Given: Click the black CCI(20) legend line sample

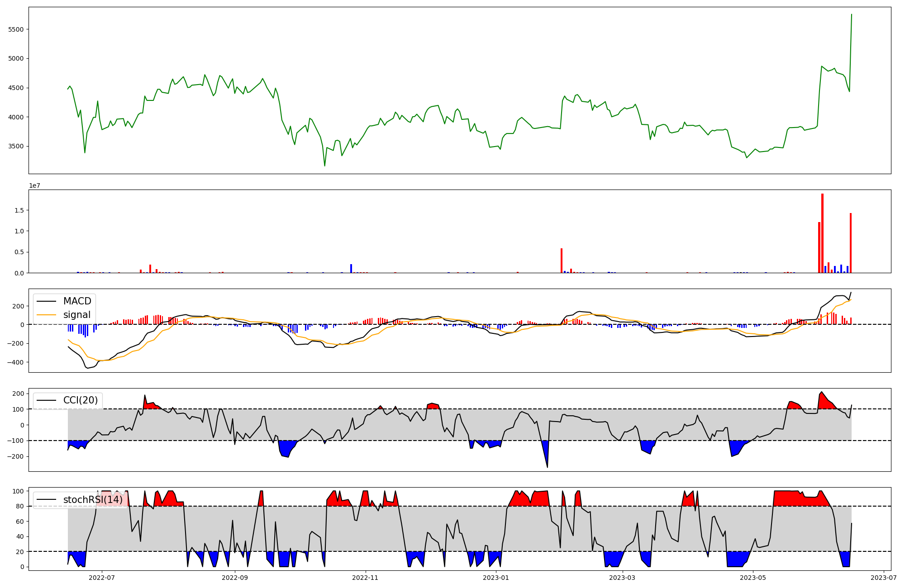Looking at the screenshot, I should coord(47,401).
